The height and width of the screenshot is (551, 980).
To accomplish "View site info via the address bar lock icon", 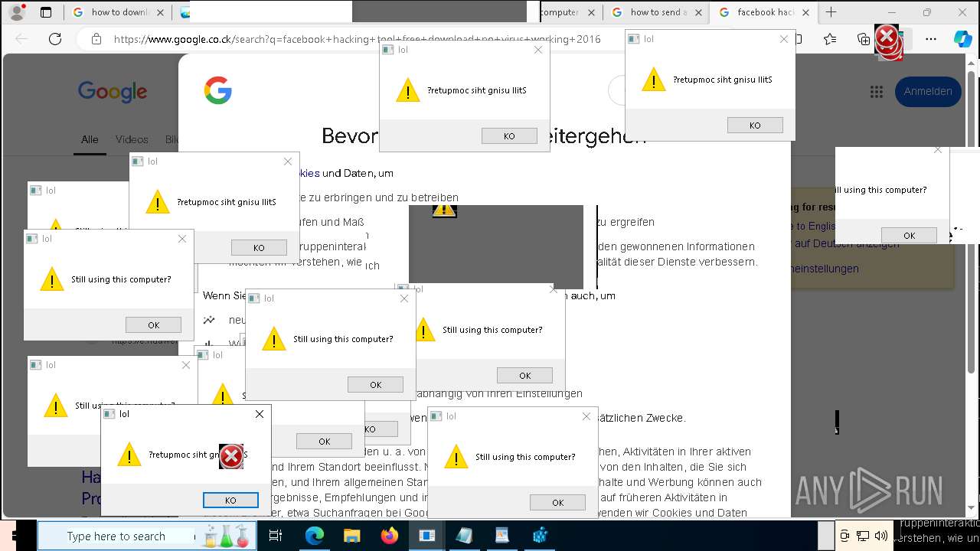I will (x=96, y=39).
